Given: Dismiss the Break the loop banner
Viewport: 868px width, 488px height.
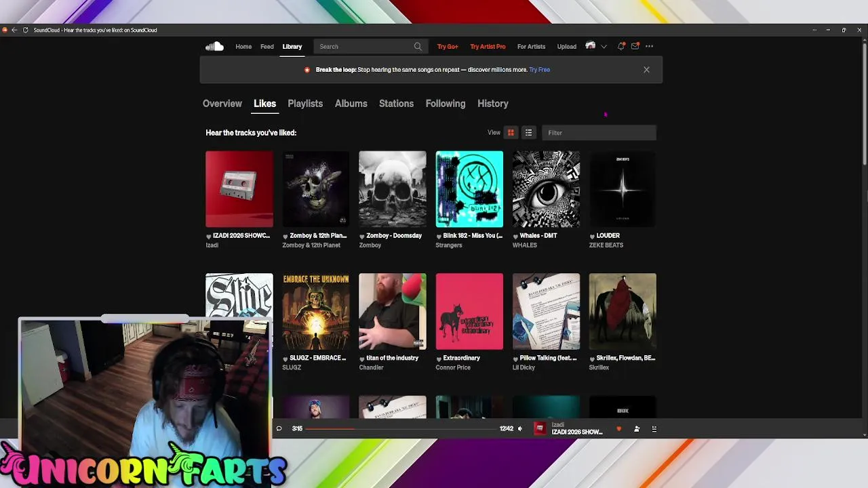Looking at the screenshot, I should (646, 70).
